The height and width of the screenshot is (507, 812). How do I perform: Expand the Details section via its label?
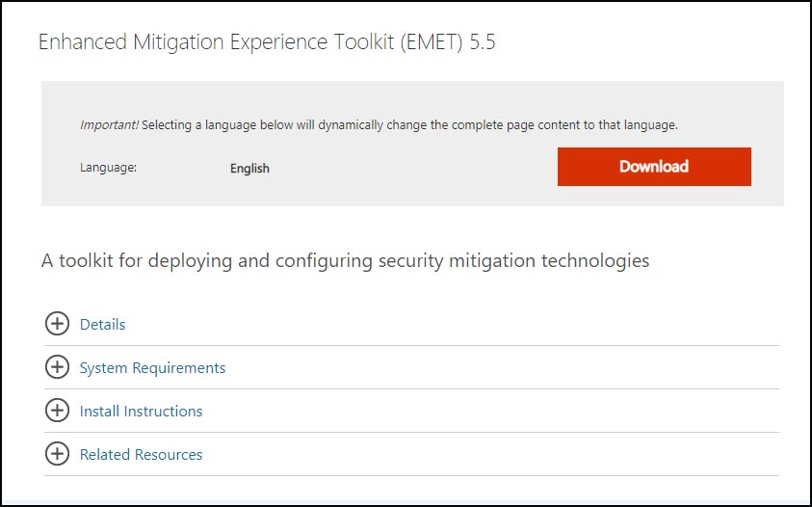click(102, 325)
